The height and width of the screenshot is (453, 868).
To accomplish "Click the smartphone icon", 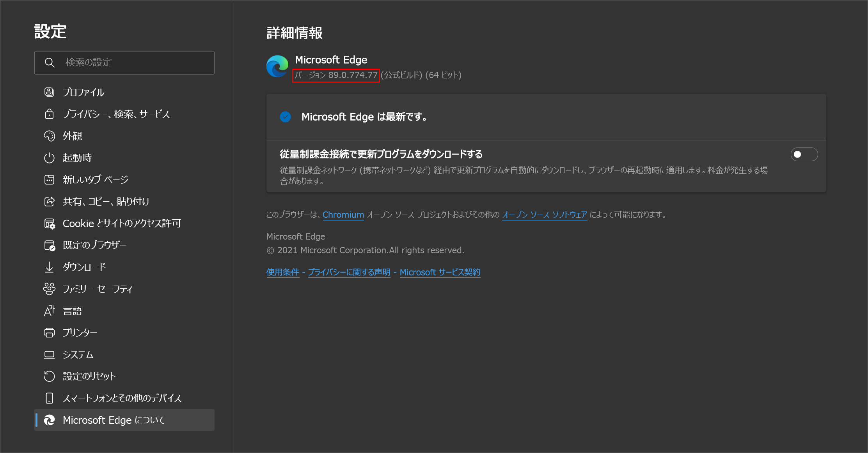I will pos(49,398).
